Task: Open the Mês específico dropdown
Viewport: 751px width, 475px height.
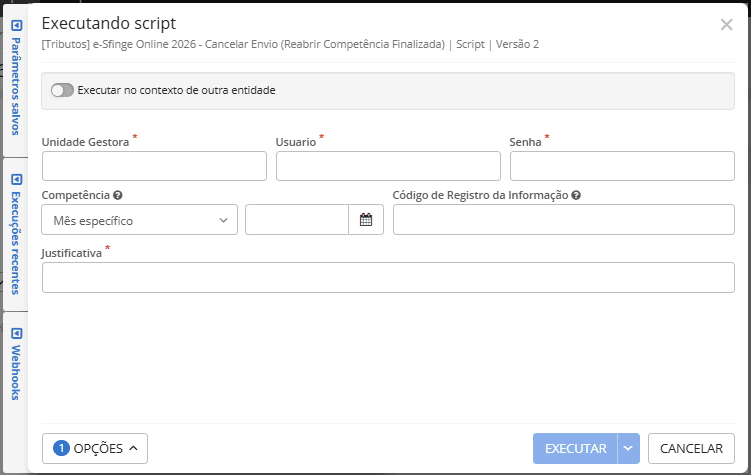Action: click(139, 220)
